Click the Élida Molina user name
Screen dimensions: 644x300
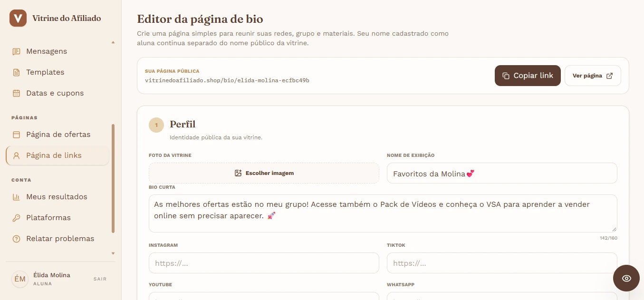[52, 275]
